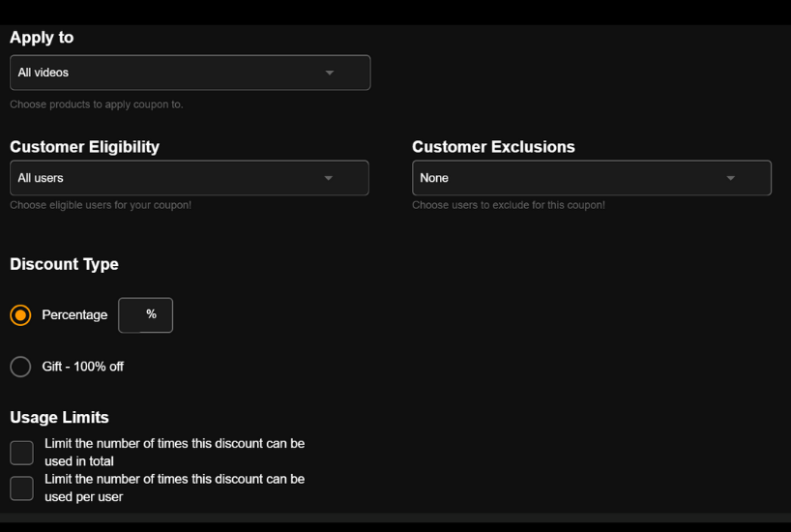Screen dimensions: 791x532
Task: Focus the percentage value input box
Action: [x=145, y=315]
